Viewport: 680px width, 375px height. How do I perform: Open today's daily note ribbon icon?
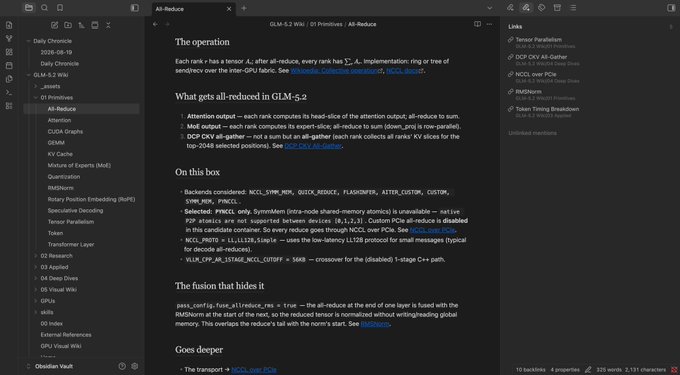coord(9,65)
